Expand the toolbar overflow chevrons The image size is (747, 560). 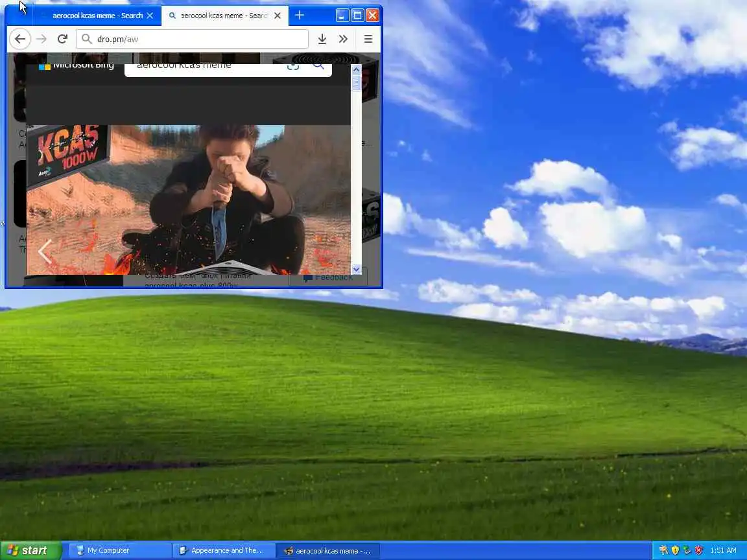(x=343, y=39)
